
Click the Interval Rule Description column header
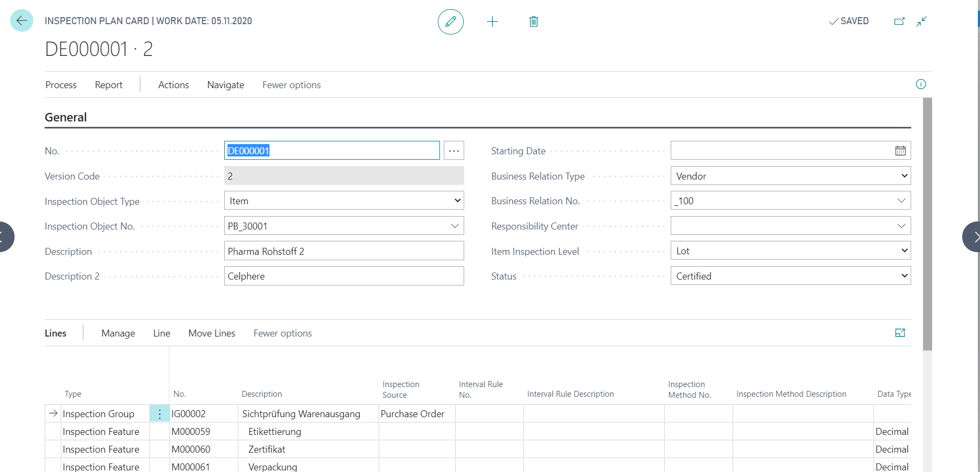(x=571, y=394)
